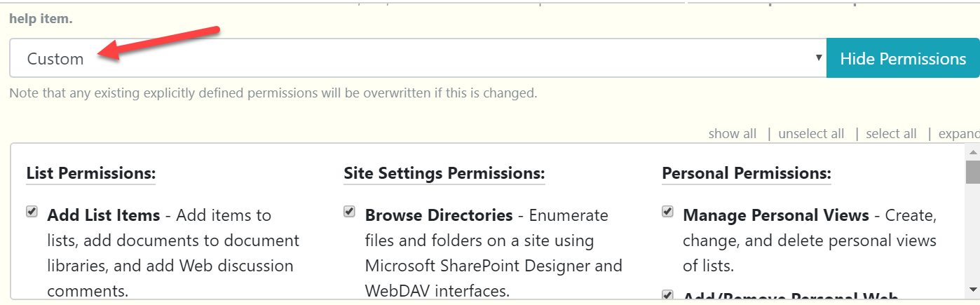
Task: Disable the Manage Personal Views checkbox
Action: (x=667, y=212)
